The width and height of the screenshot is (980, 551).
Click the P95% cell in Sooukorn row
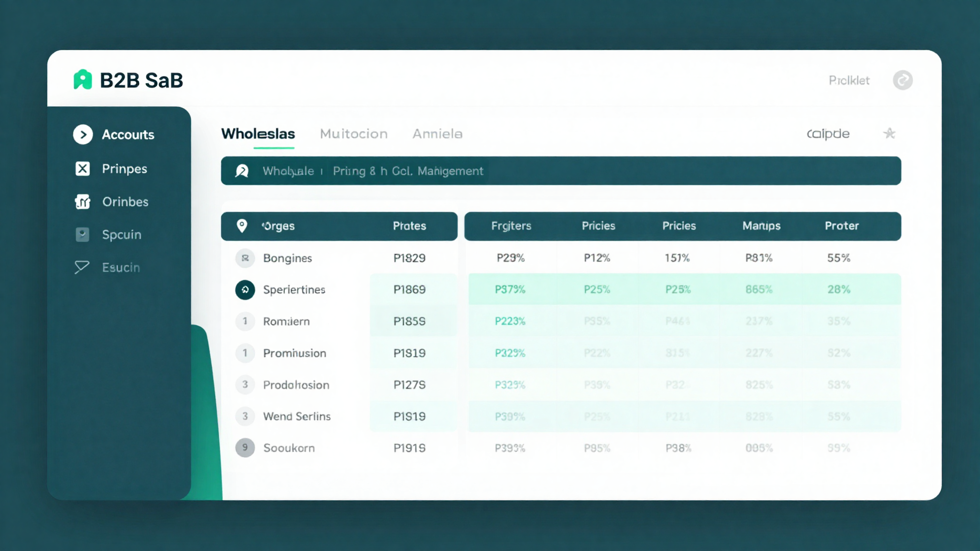pyautogui.click(x=597, y=448)
